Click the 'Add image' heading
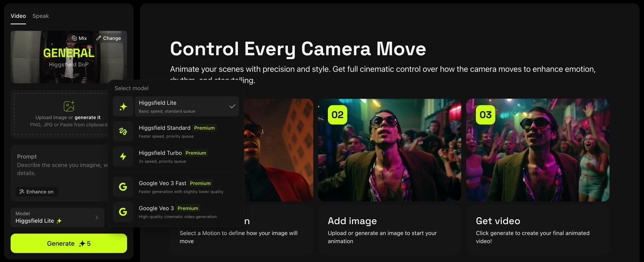The height and width of the screenshot is (262, 644). 352,221
